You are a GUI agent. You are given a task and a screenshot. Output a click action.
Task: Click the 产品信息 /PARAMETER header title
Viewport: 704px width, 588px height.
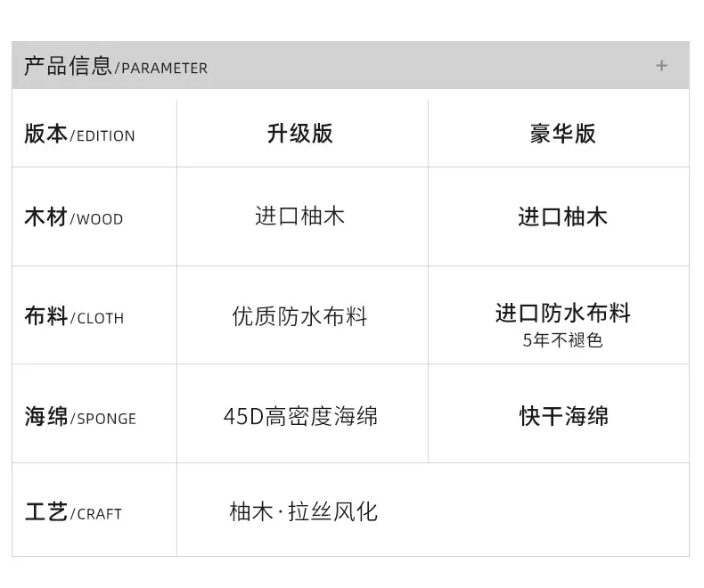point(116,66)
